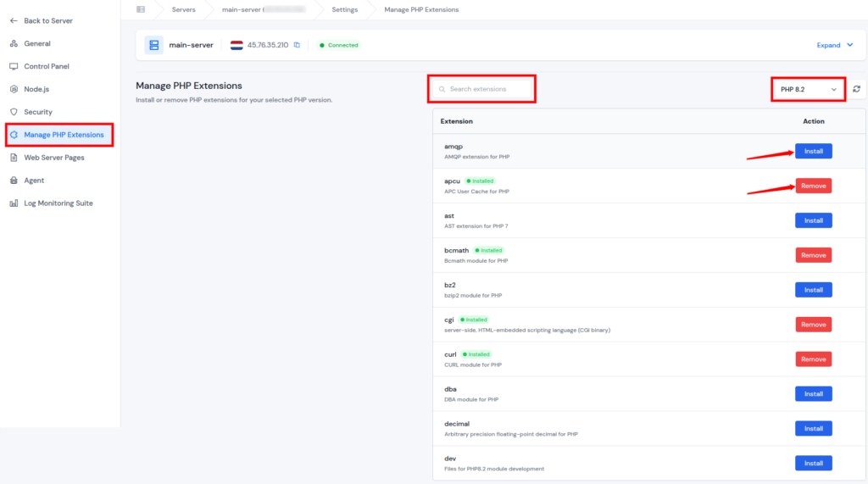Click the bcmath Installed badge
Image resolution: width=868 pixels, height=484 pixels.
point(489,250)
